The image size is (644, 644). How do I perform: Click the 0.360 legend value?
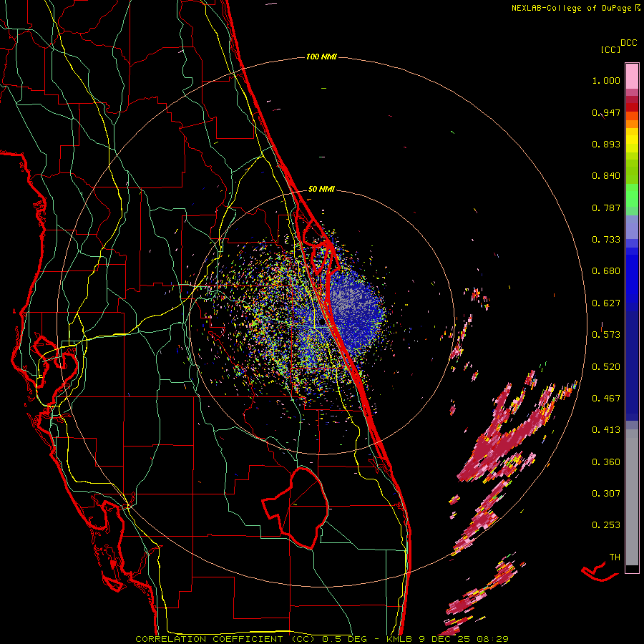point(606,462)
